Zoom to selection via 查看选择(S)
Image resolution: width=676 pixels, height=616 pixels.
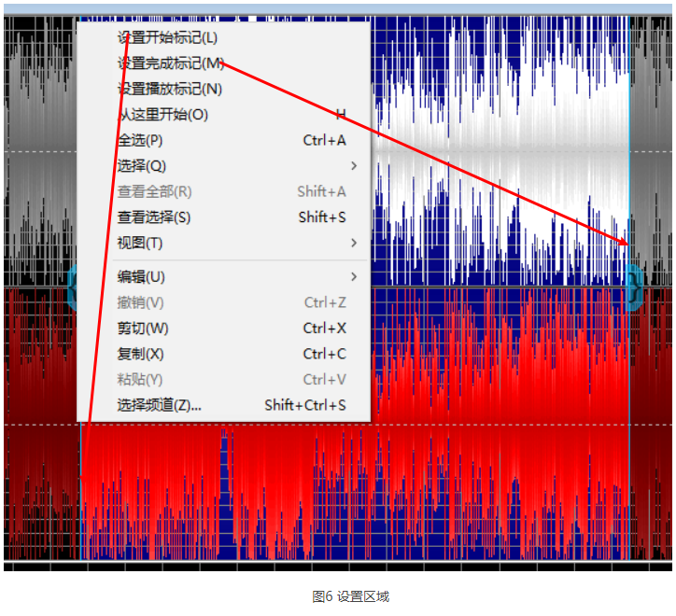(x=154, y=217)
